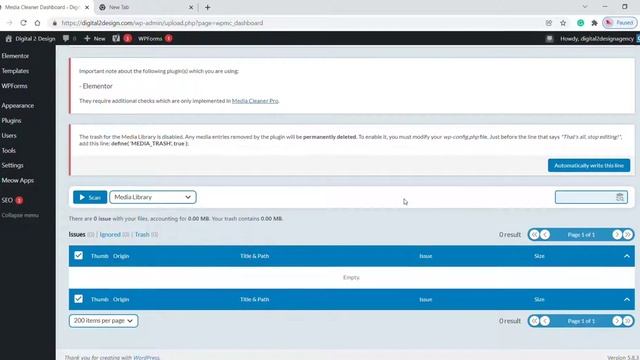Go to last page in bottom pager
The height and width of the screenshot is (360, 640).
point(628,321)
